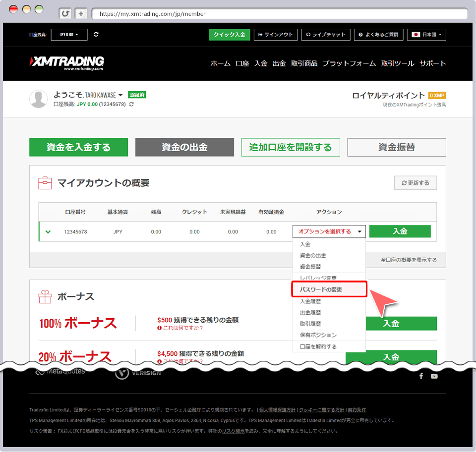Viewport: 476px width, 452px height.
Task: Click the '追加口座を開設する' button
Action: click(x=290, y=147)
